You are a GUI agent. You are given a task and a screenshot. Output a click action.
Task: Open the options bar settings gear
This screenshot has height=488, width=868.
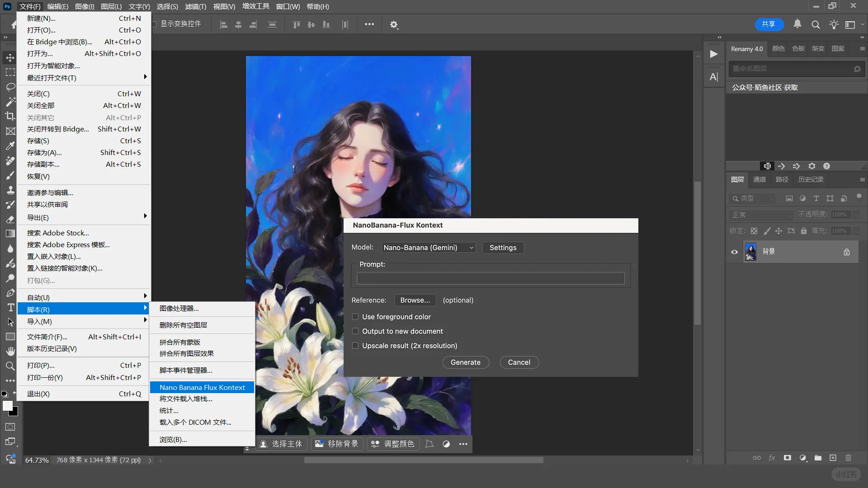pyautogui.click(x=394, y=24)
